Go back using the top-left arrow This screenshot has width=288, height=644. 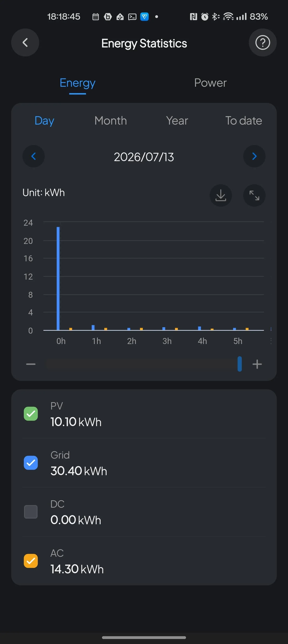pyautogui.click(x=25, y=42)
